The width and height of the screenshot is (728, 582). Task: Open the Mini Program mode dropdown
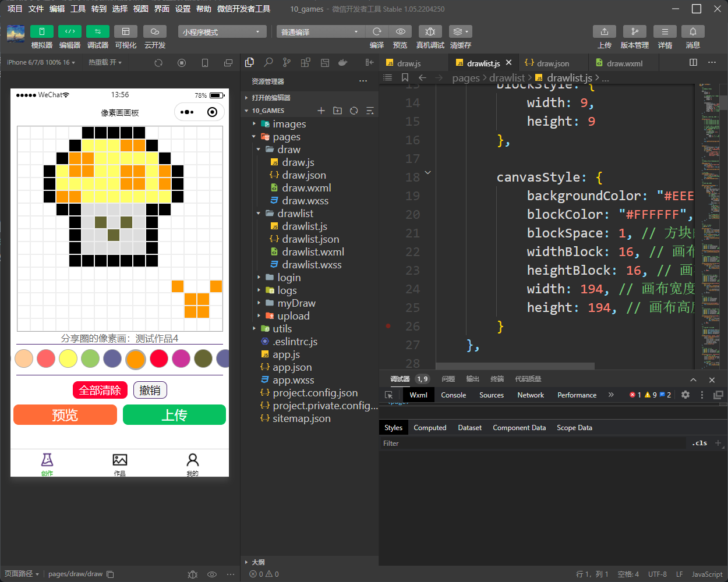(x=222, y=32)
